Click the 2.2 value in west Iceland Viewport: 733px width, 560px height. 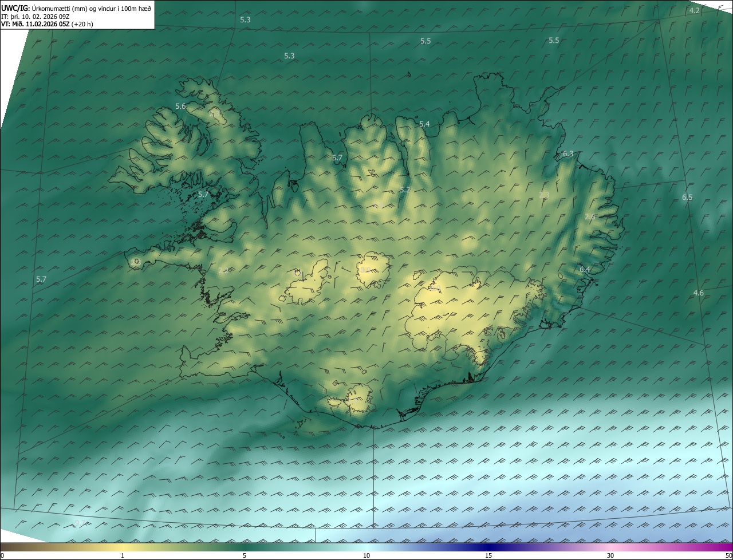point(223,270)
